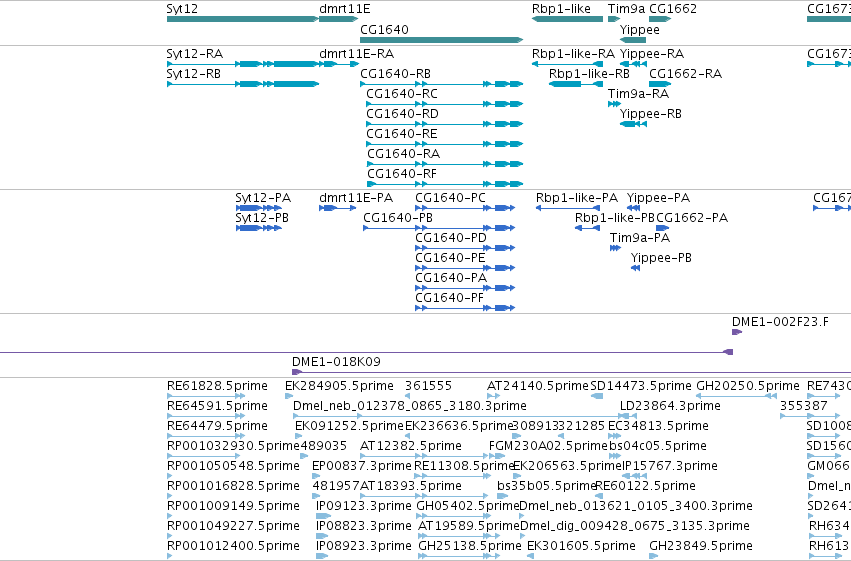The width and height of the screenshot is (851, 561).
Task: Select EST EK284905.5prime
Action: point(289,396)
